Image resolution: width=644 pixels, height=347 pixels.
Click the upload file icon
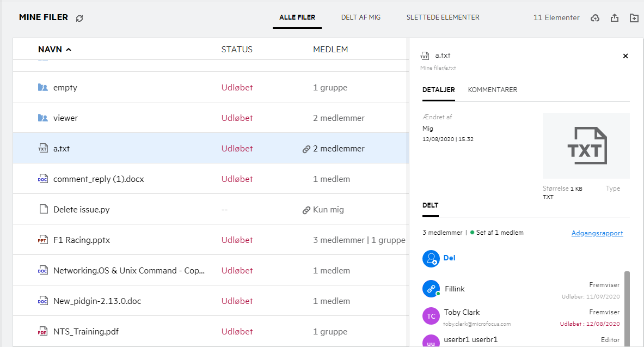[x=615, y=18]
